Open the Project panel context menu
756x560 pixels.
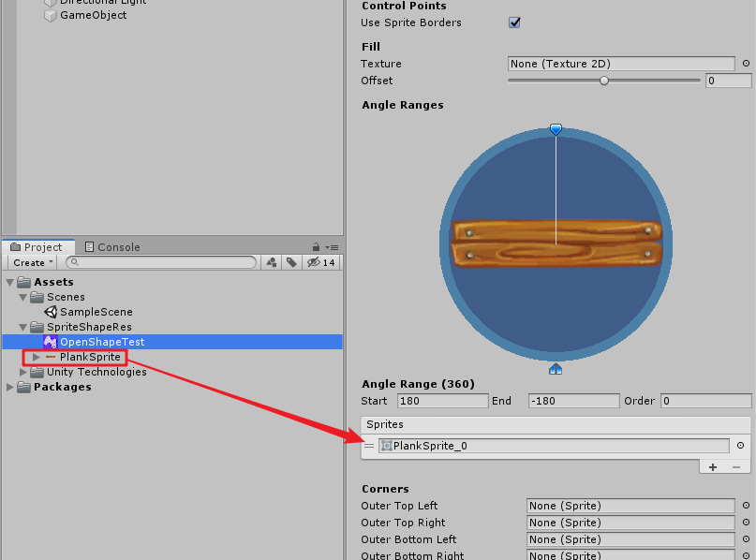pyautogui.click(x=332, y=245)
